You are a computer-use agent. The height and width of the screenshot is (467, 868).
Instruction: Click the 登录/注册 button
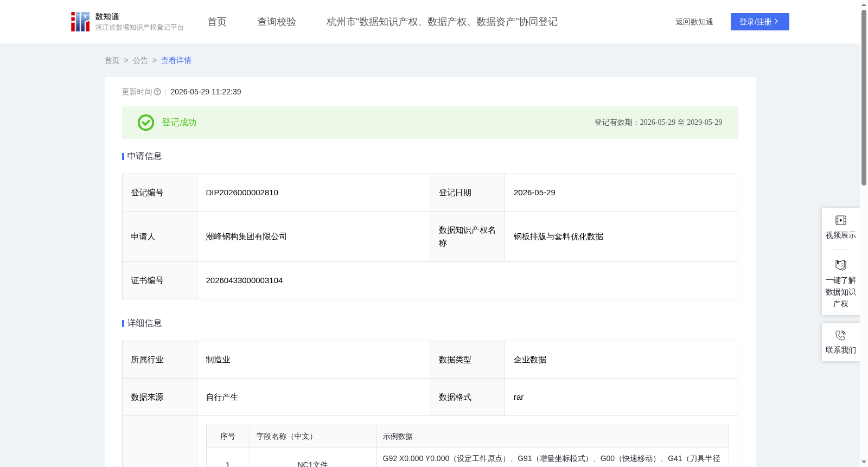(x=760, y=22)
